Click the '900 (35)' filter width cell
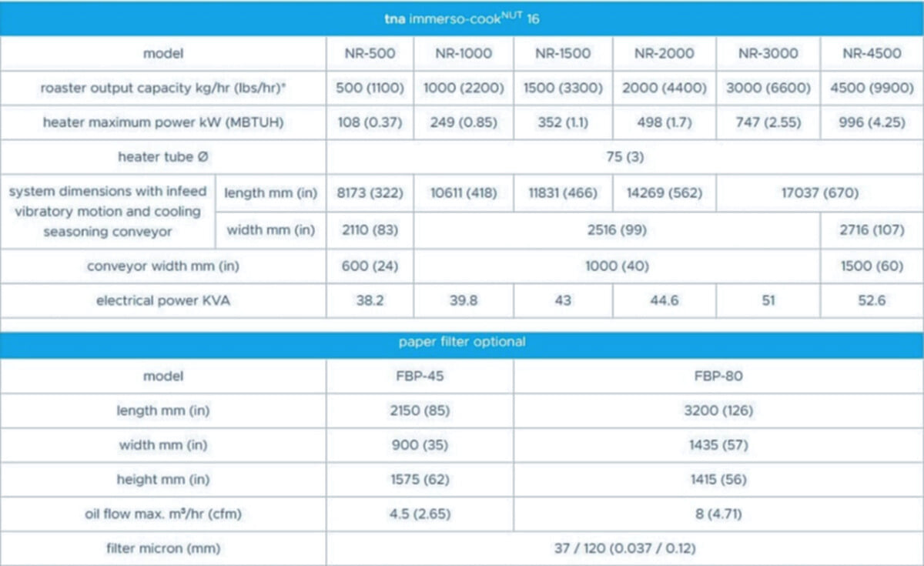924x566 pixels. click(x=420, y=445)
